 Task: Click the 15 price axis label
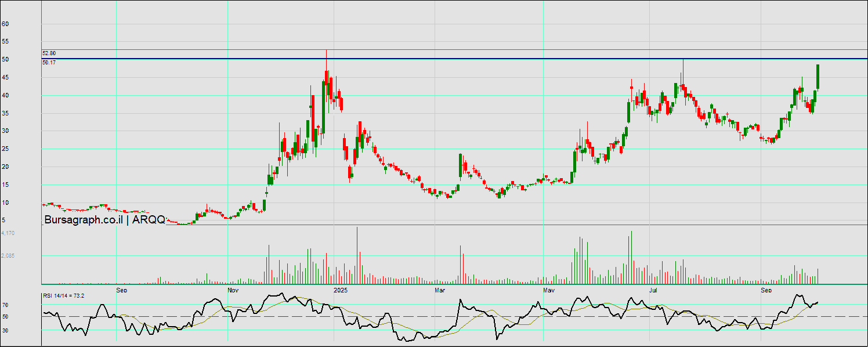(5, 185)
